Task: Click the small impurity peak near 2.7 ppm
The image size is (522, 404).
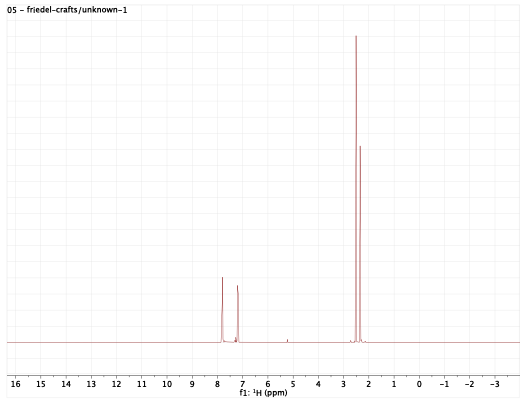Action: (350, 341)
